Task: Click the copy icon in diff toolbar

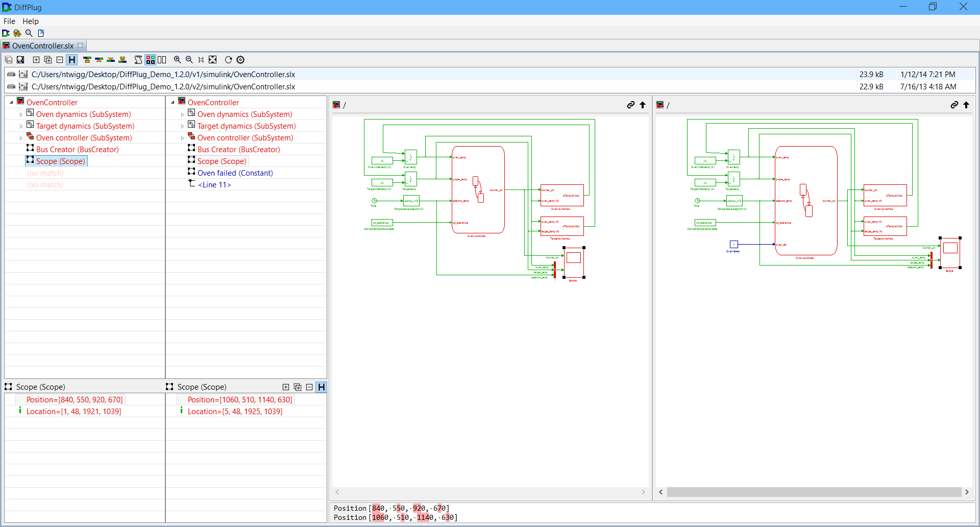Action: tap(9, 60)
